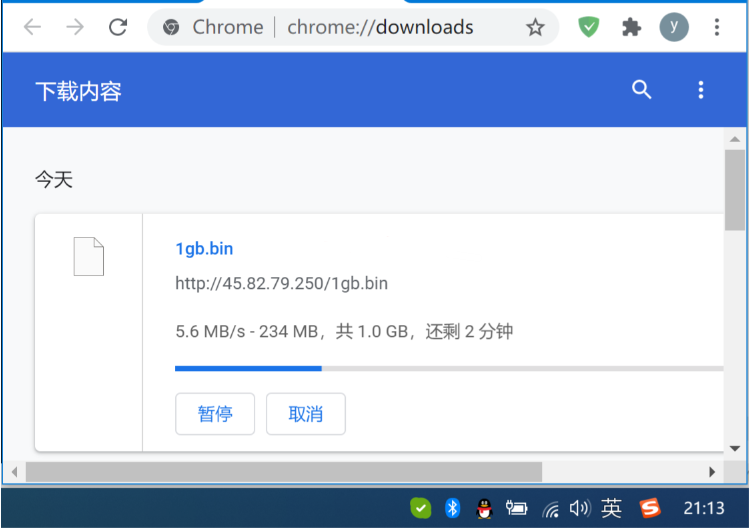
Task: Open the Chrome three-dot menu
Action: click(717, 27)
